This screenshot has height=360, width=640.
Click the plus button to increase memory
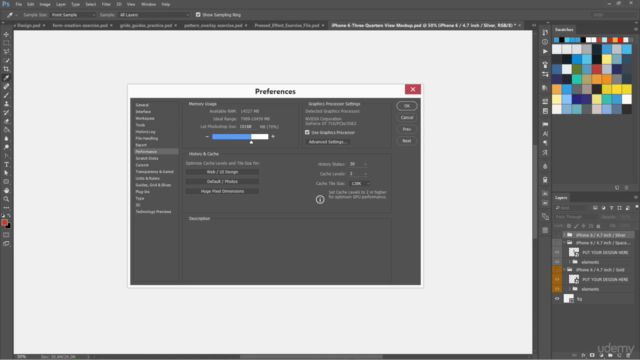273,136
